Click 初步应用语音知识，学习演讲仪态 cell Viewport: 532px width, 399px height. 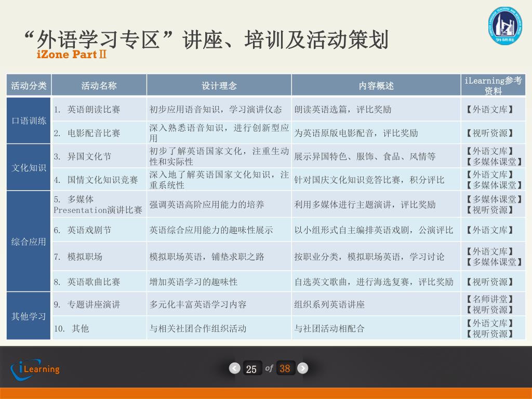pyautogui.click(x=219, y=109)
